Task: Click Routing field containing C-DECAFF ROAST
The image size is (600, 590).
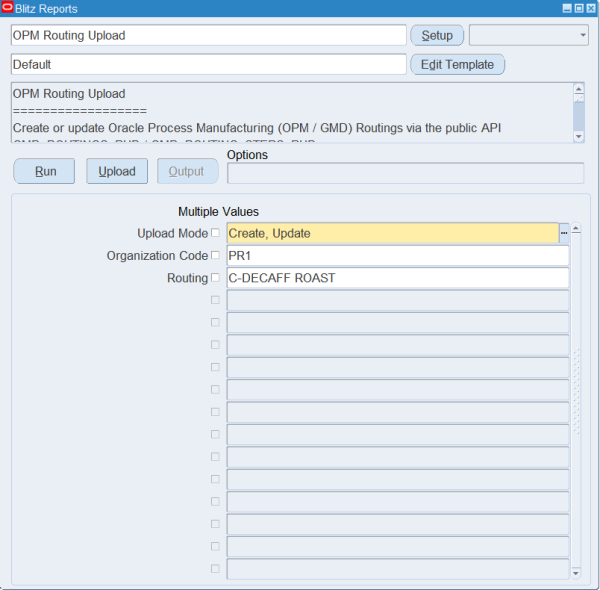Action: tap(398, 278)
